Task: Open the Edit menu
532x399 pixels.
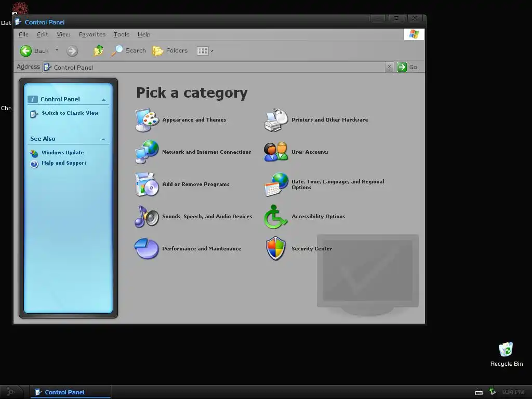Action: (42, 34)
